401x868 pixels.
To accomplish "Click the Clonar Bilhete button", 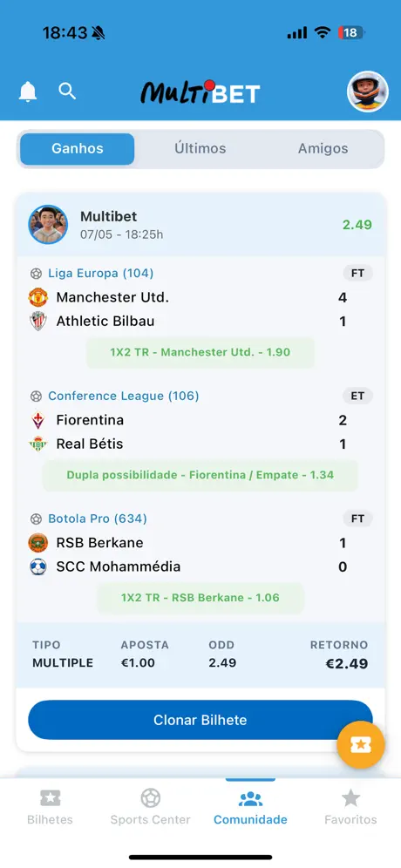I will pos(200,720).
